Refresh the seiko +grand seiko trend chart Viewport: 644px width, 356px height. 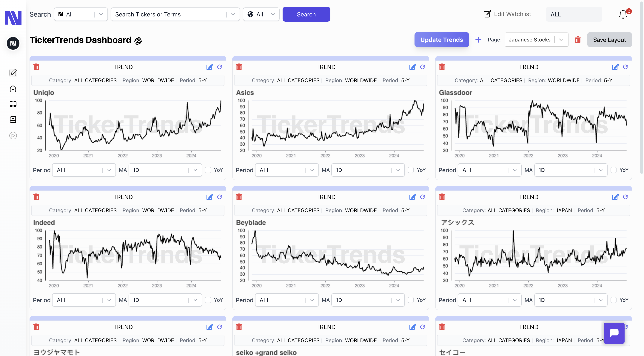[423, 326]
